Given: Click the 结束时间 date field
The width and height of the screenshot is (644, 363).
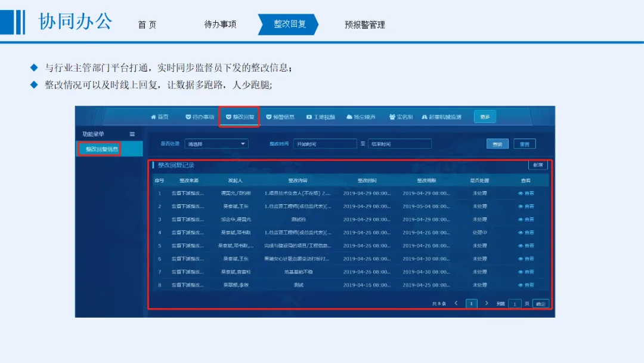Looking at the screenshot, I should point(400,144).
